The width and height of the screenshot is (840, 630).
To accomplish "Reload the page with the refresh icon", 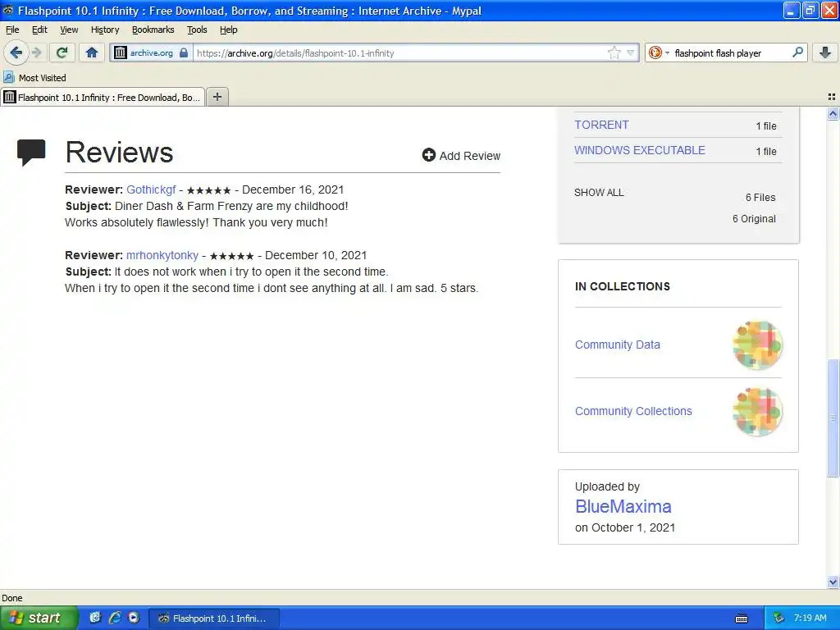I will [62, 52].
